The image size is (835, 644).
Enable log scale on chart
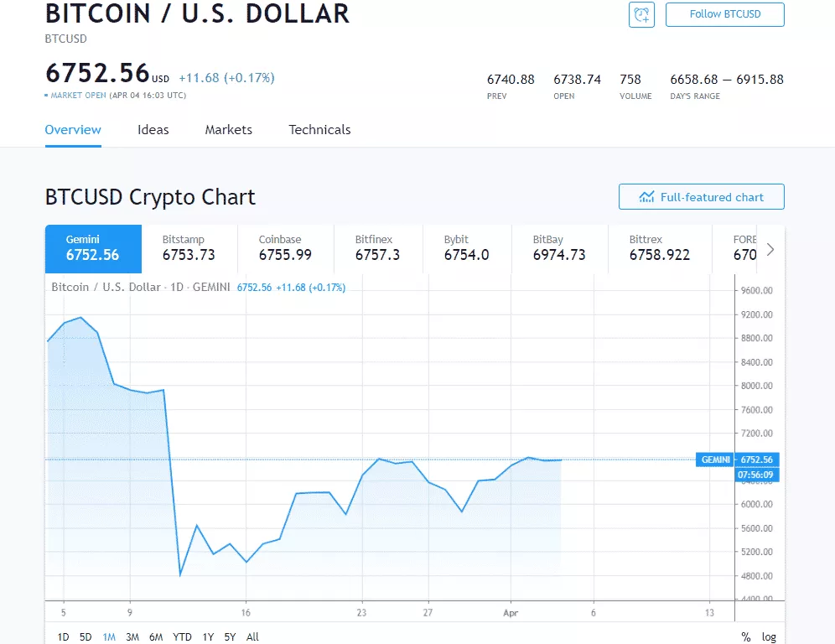coord(769,637)
